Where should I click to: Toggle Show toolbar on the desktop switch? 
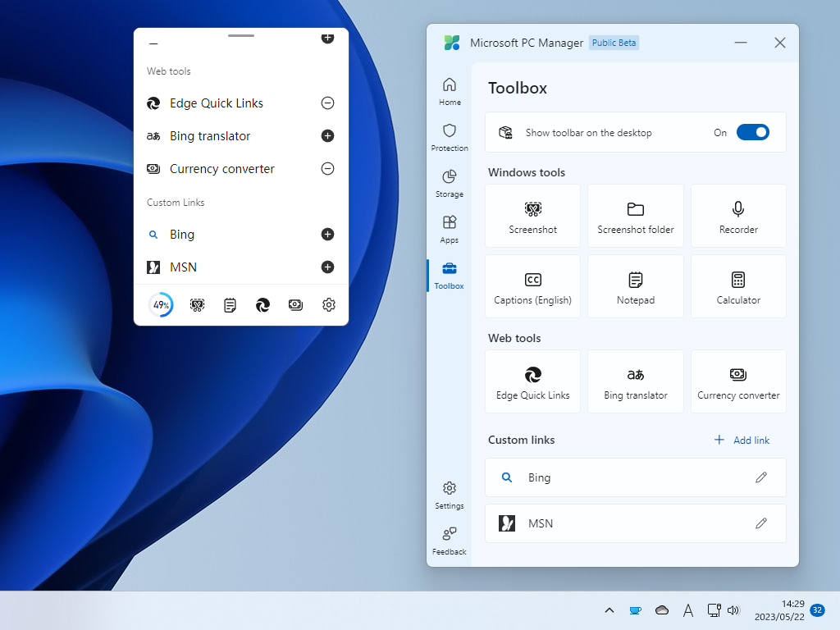(x=753, y=132)
